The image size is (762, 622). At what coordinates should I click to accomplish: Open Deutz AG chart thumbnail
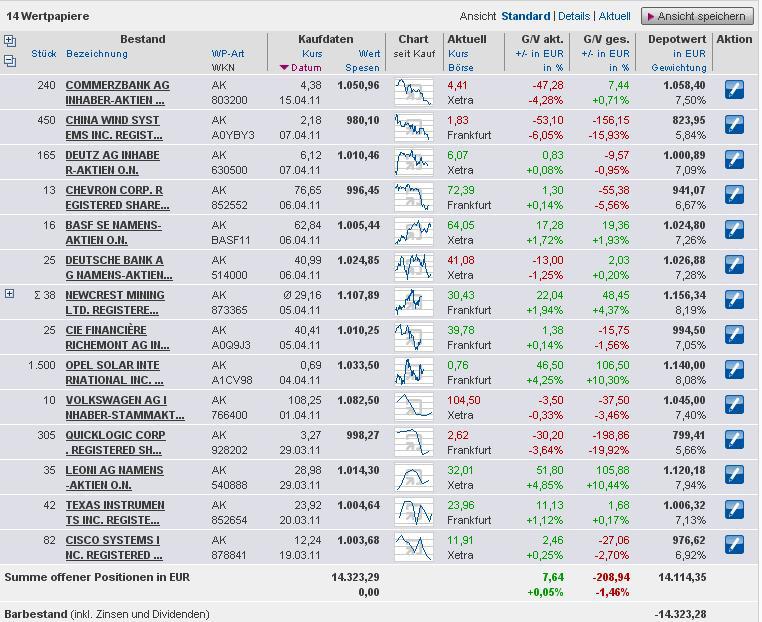(414, 162)
